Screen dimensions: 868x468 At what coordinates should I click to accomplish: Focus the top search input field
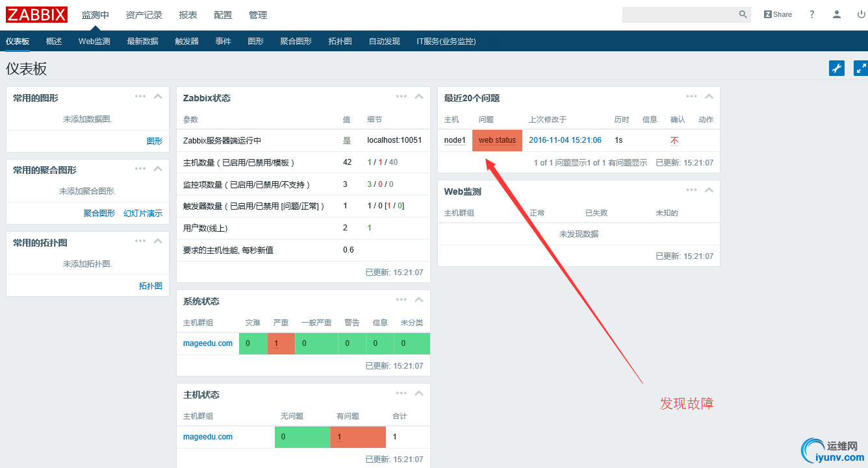pyautogui.click(x=680, y=14)
